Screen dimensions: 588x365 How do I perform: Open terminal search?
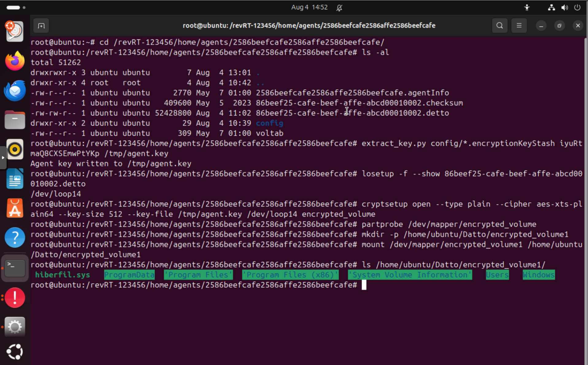point(499,26)
